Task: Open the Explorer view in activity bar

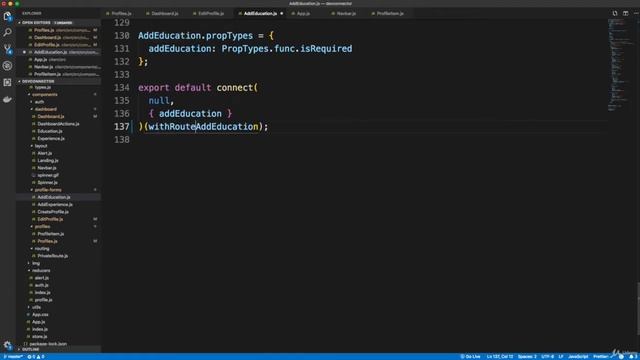Action: pos(7,16)
